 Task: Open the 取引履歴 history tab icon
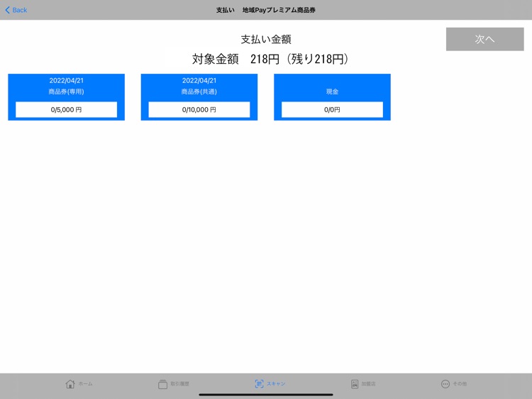click(163, 384)
